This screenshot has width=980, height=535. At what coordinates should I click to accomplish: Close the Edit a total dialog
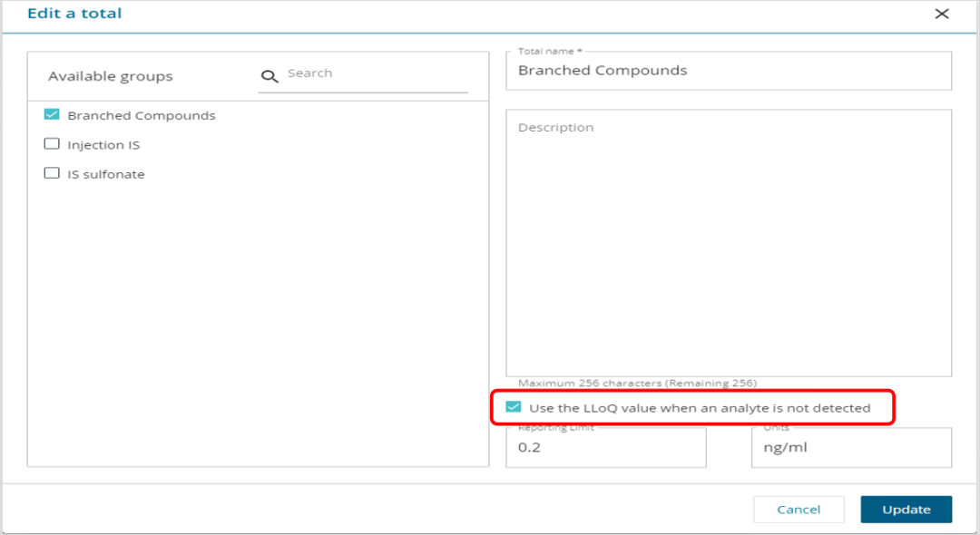click(942, 14)
